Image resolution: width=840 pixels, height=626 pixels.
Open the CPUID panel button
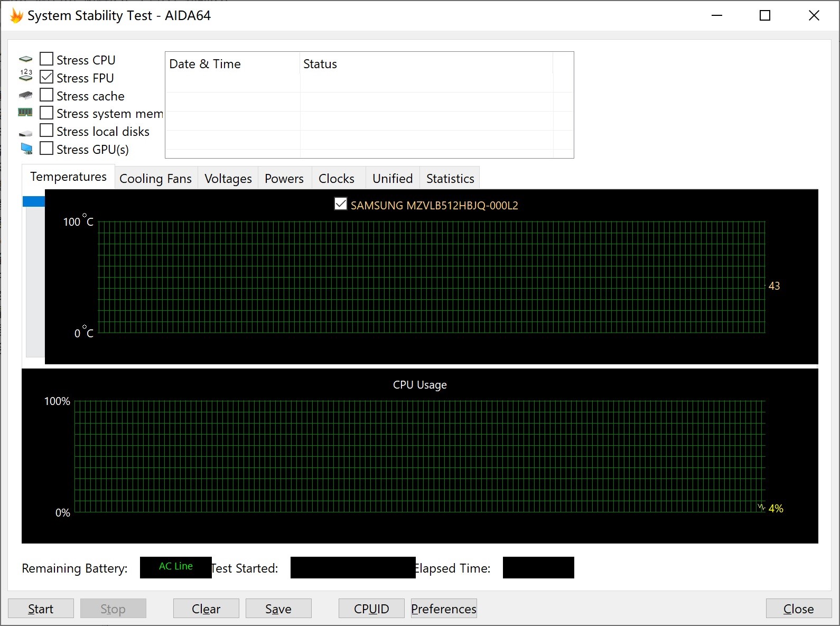click(x=371, y=609)
